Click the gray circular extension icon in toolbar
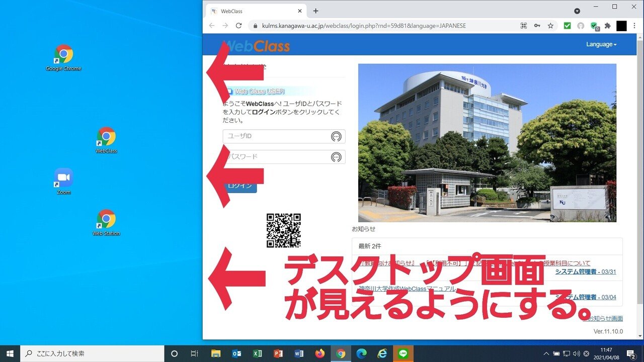The width and height of the screenshot is (644, 362). [580, 26]
